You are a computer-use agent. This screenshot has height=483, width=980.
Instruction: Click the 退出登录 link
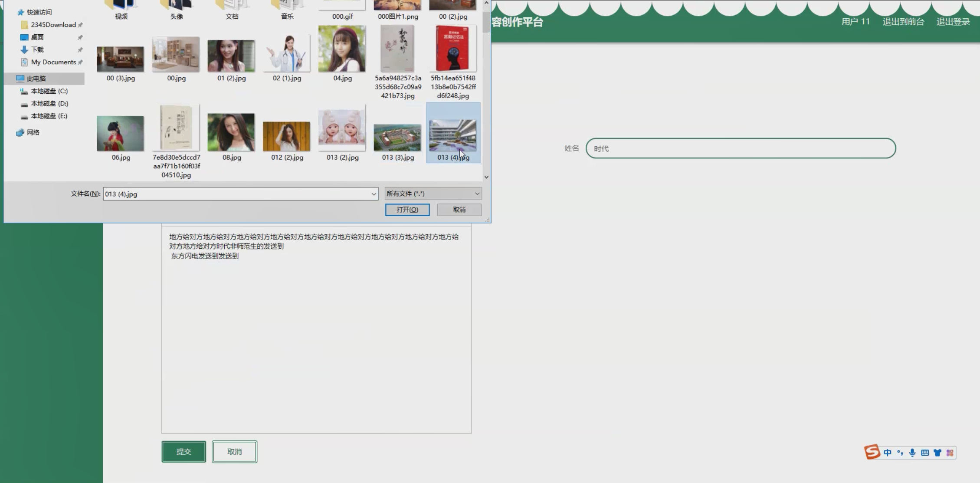[x=953, y=22]
